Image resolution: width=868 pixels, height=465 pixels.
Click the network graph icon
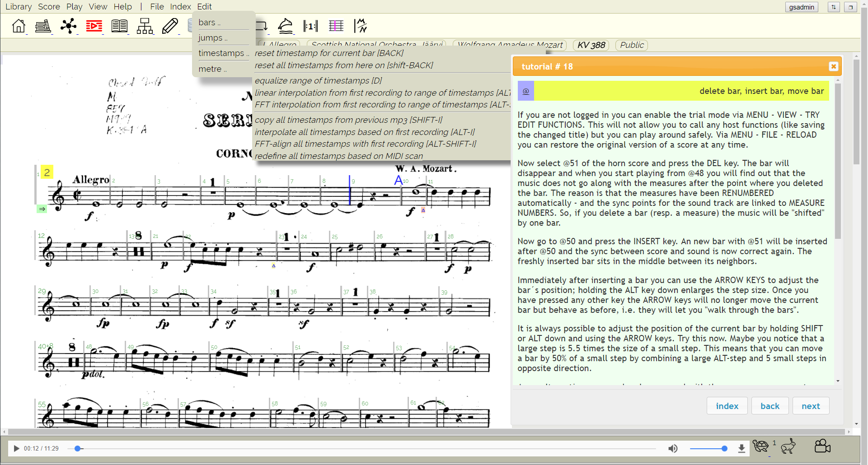point(69,26)
